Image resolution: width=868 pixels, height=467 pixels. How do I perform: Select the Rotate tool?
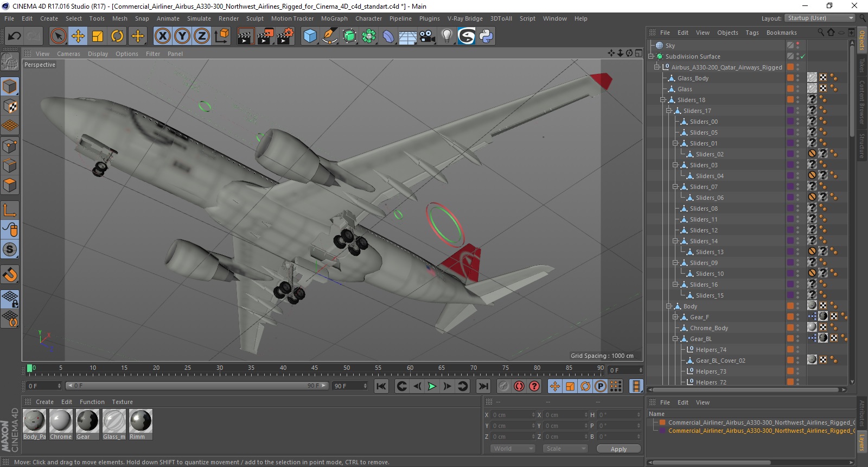(117, 36)
